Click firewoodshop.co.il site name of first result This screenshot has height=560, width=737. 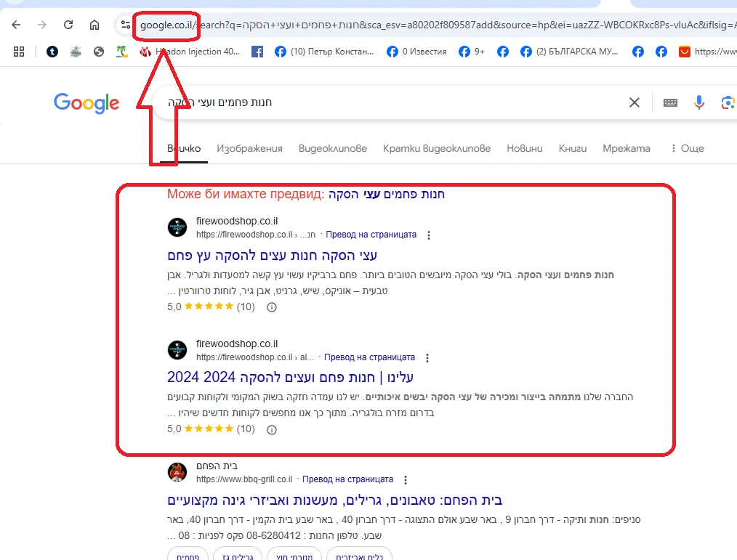coord(237,221)
